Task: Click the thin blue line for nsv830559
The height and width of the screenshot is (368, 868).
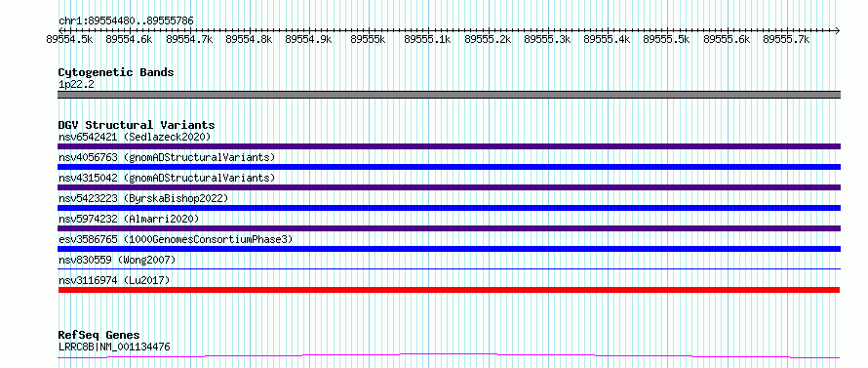Action: [x=449, y=268]
